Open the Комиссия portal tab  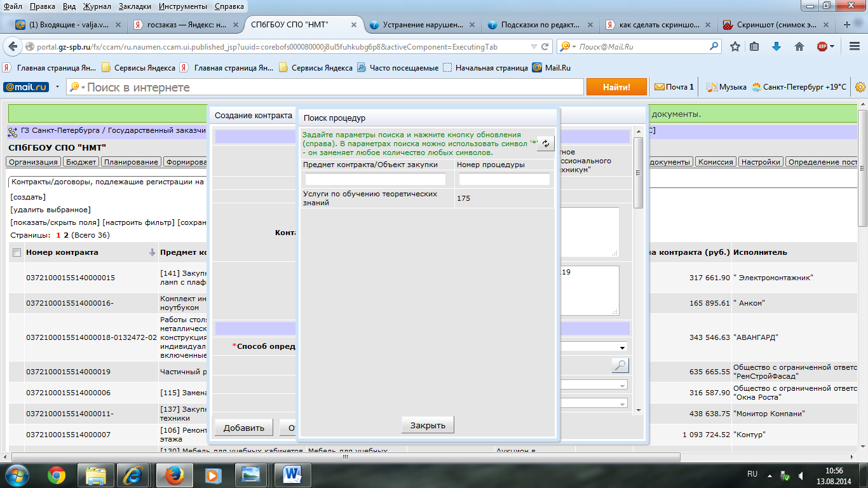715,162
